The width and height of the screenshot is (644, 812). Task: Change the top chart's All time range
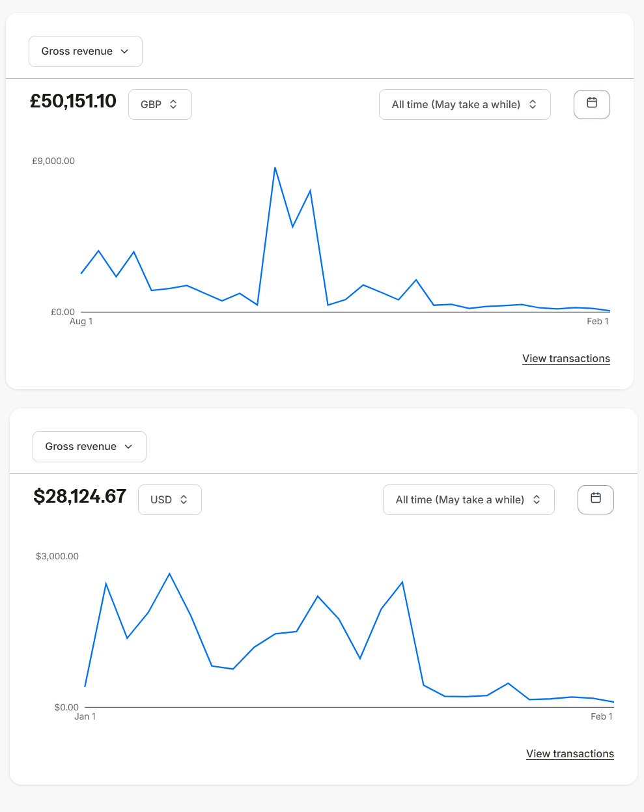coord(464,104)
